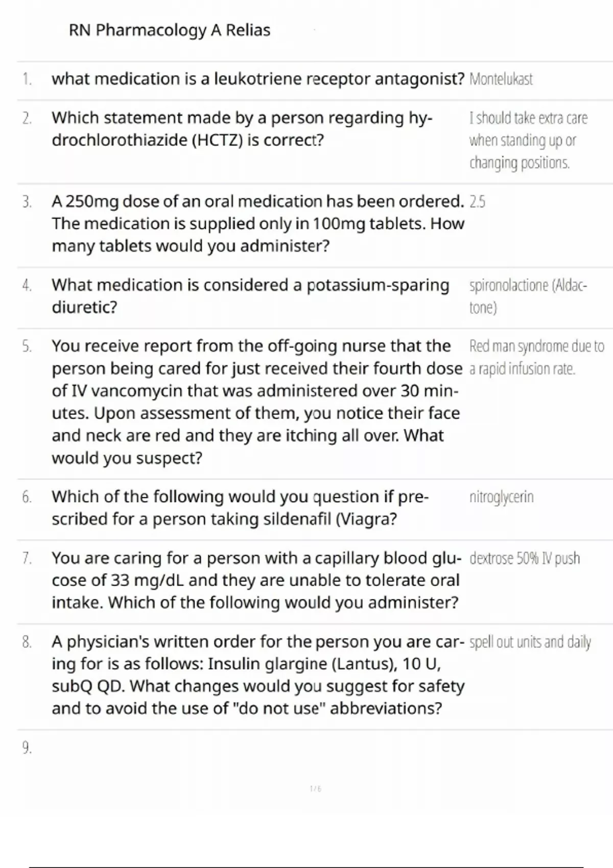Select the "dextrose 50% IV push" answer
The image size is (613, 868).
click(x=525, y=558)
